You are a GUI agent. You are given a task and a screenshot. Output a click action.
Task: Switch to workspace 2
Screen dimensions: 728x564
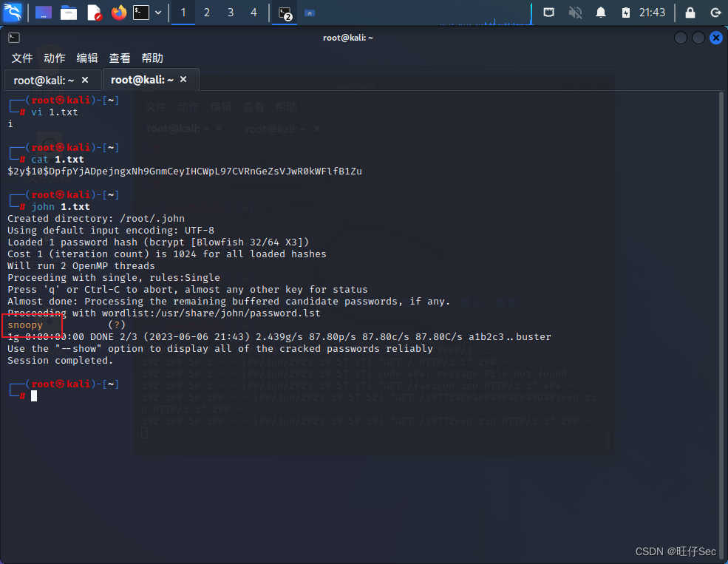click(x=207, y=13)
